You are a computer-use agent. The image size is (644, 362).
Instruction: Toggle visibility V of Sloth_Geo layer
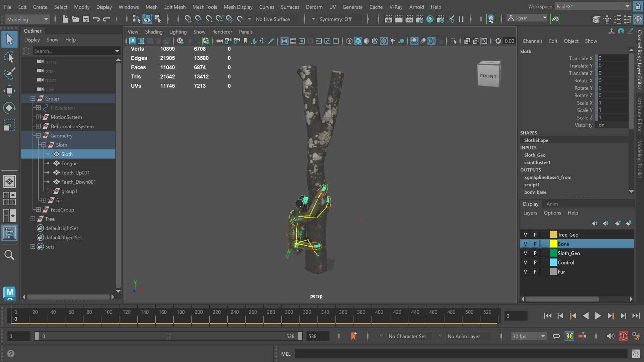coord(525,253)
